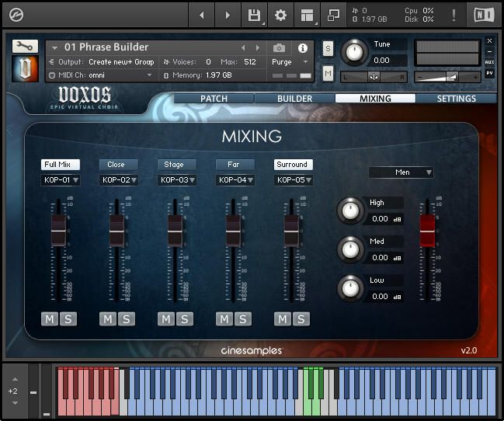Select the MIXING tab
This screenshot has height=421, width=504.
(375, 99)
